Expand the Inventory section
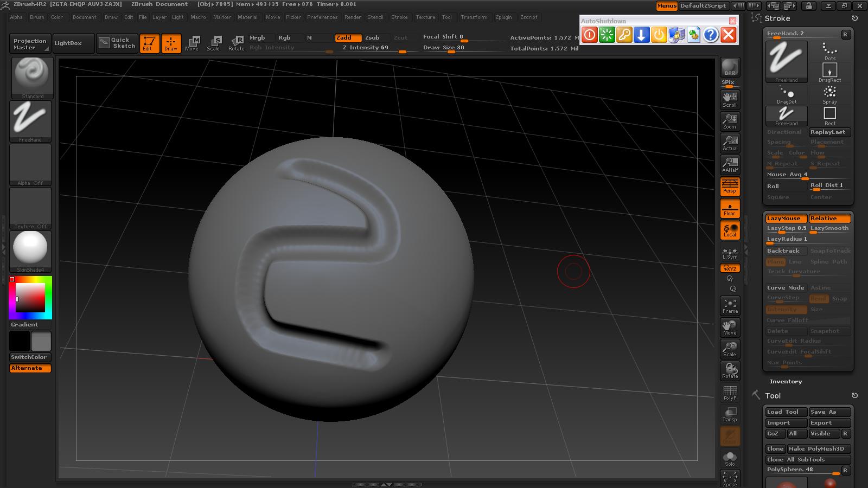This screenshot has width=868, height=488. pyautogui.click(x=786, y=382)
